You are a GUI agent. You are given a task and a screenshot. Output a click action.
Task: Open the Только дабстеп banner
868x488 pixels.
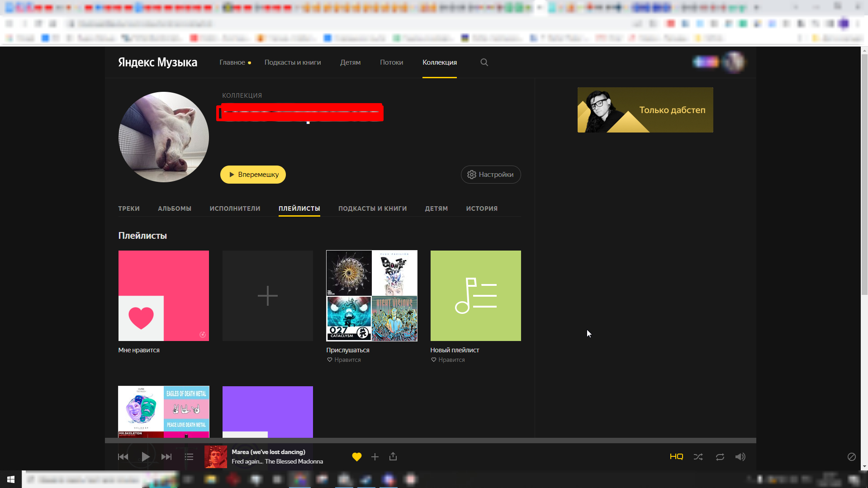pyautogui.click(x=645, y=110)
